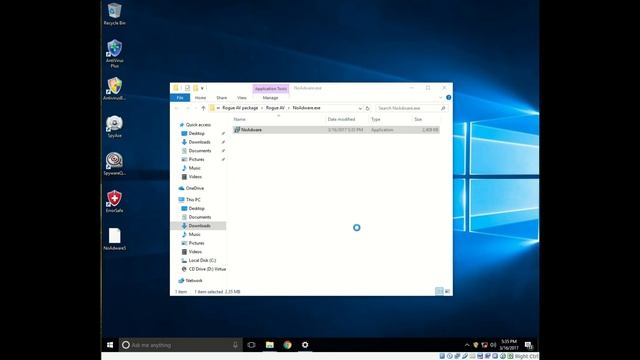640x360 pixels.
Task: Open the Recycle Bin desktop icon
Action: [x=114, y=14]
